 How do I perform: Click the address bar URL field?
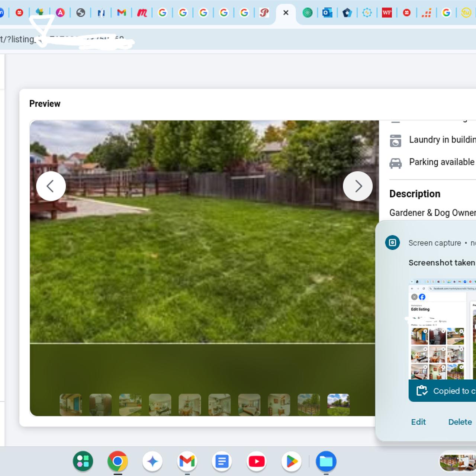point(74,39)
